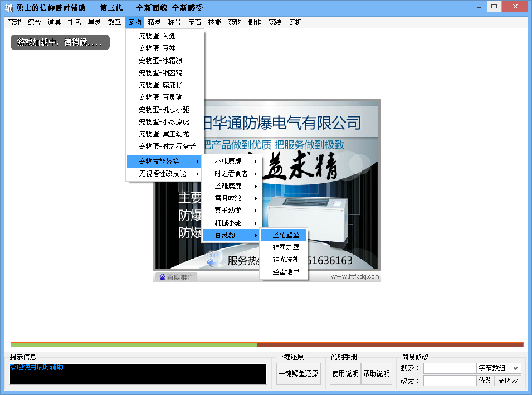Open 使用说明 manual
Screen dimensions: 532x395
pos(345,374)
